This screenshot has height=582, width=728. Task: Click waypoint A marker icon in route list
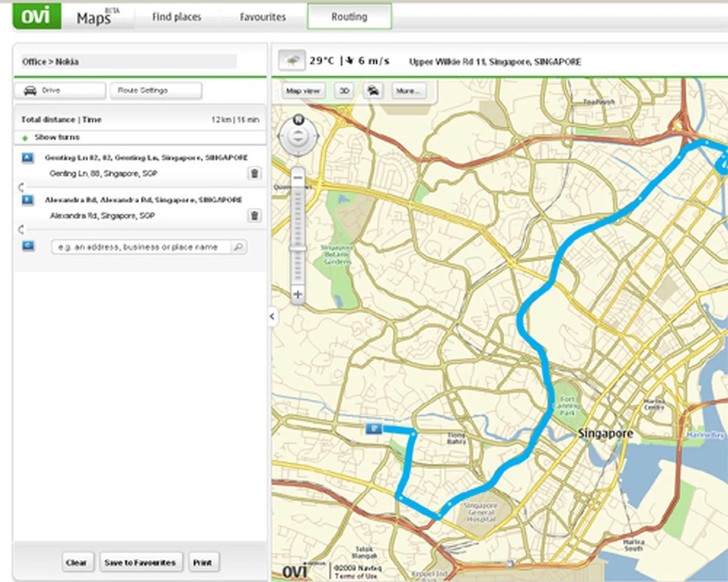(x=28, y=158)
